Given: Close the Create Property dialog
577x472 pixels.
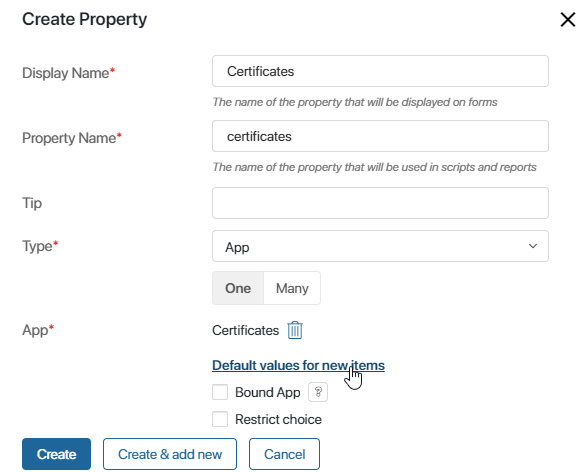Looking at the screenshot, I should coord(567,19).
